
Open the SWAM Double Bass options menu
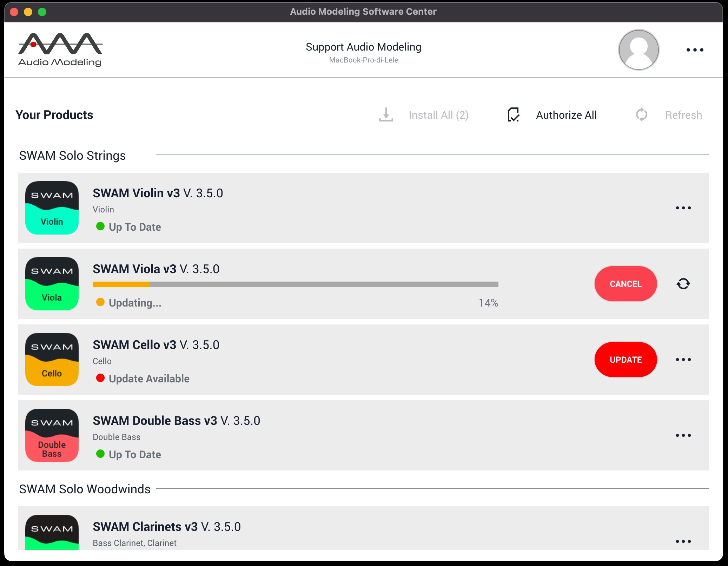click(x=683, y=435)
